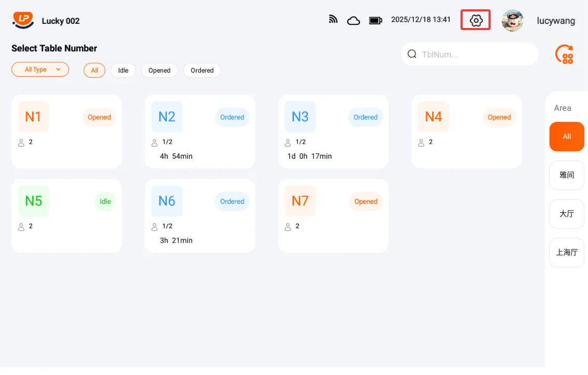Click the Ordered badge on N6
588x375 pixels.
(x=232, y=202)
